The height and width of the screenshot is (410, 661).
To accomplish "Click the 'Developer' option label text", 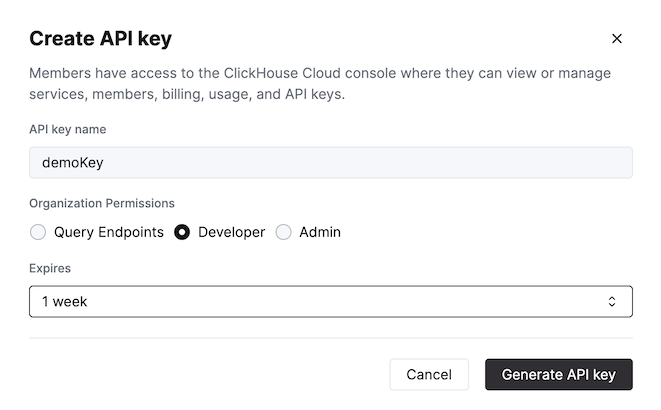I will (x=231, y=232).
